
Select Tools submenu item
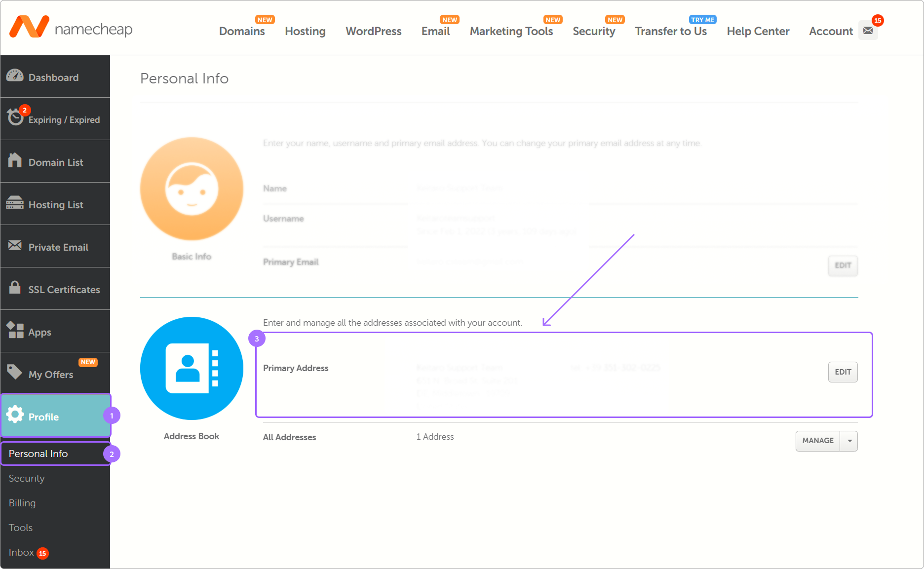[21, 528]
